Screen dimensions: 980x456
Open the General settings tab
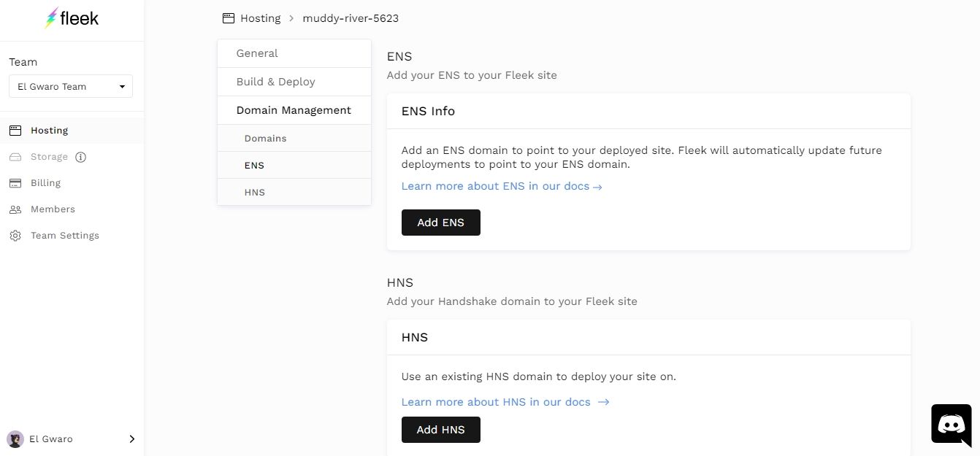pyautogui.click(x=257, y=53)
